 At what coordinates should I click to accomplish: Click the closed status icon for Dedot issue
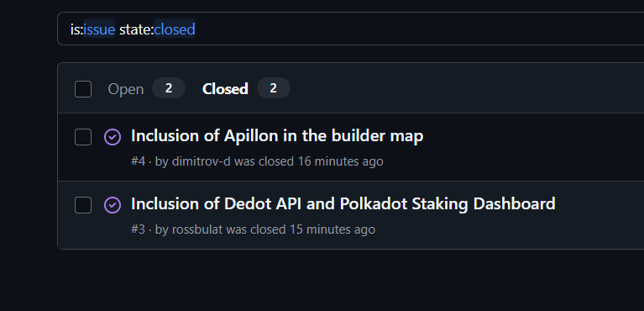(x=113, y=205)
